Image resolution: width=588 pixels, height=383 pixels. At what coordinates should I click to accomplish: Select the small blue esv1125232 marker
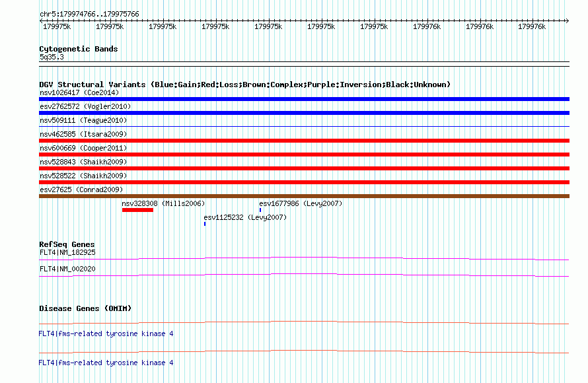coord(205,224)
